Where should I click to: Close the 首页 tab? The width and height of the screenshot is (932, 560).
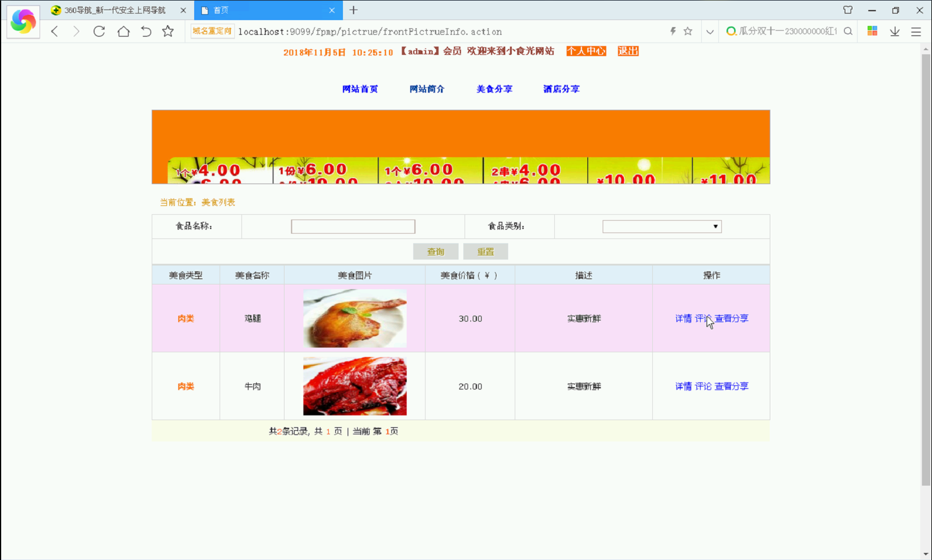point(332,10)
